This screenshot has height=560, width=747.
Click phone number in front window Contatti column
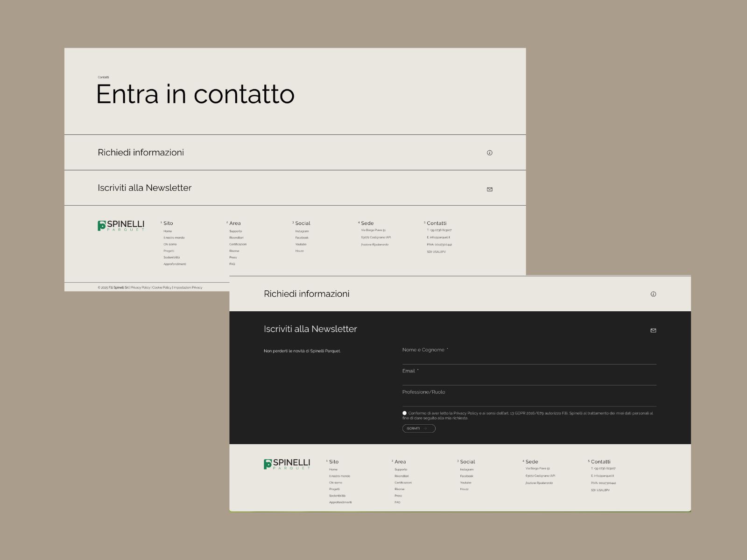click(603, 469)
